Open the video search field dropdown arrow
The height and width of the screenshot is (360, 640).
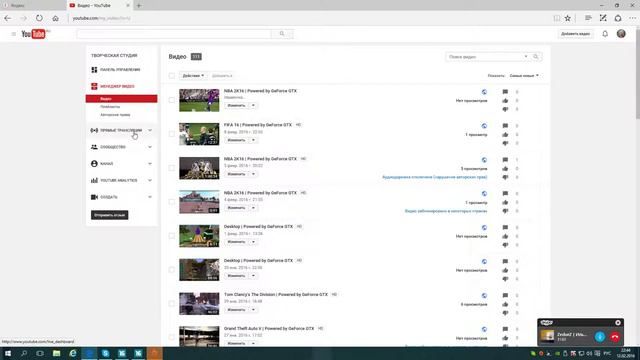click(x=526, y=57)
